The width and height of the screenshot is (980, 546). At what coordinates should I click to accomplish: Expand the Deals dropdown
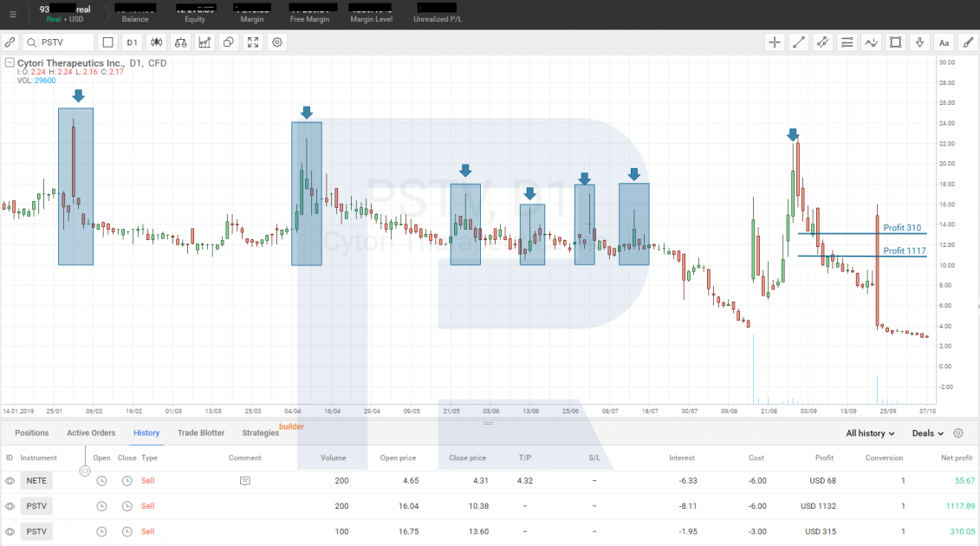[927, 433]
